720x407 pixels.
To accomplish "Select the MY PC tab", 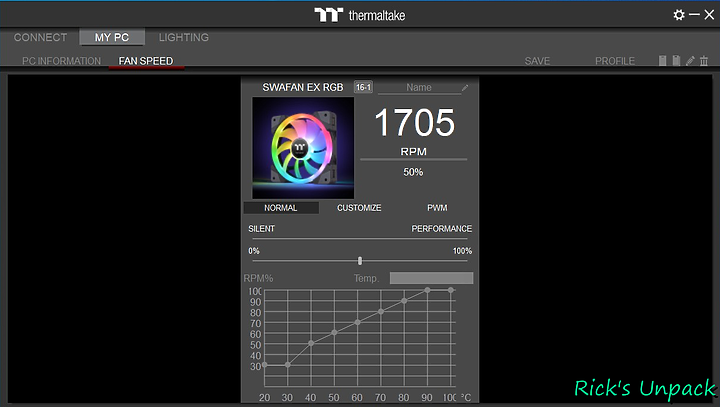I will tap(112, 37).
